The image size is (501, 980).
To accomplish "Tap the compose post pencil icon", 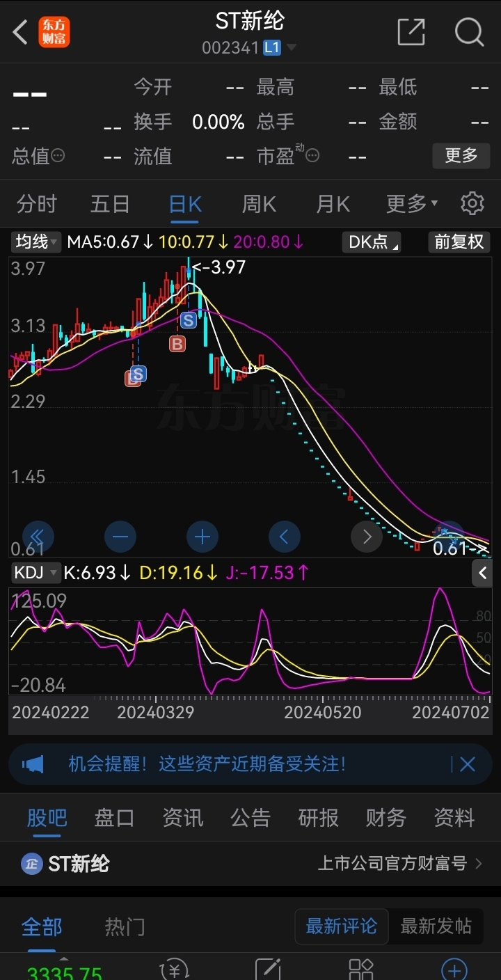I will point(268,969).
